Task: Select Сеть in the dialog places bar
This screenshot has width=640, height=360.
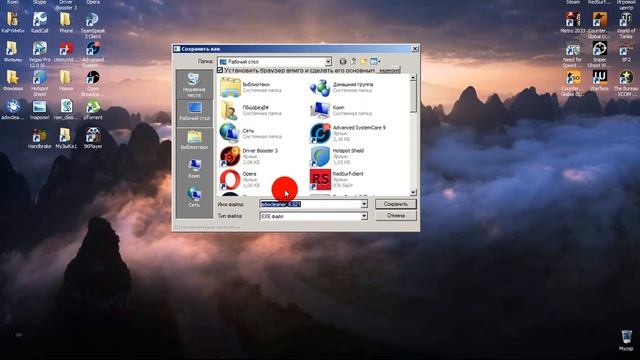Action: (194, 198)
